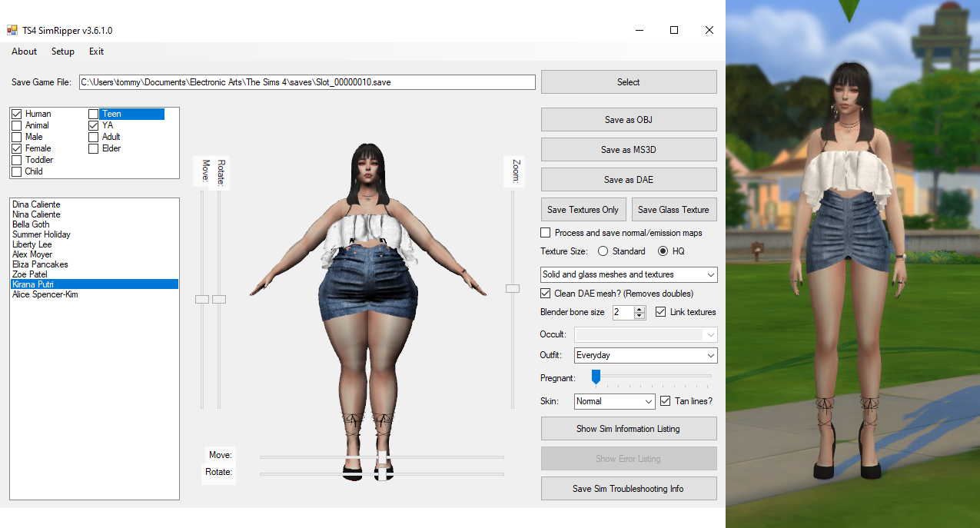Open the About menu
980x528 pixels.
(x=23, y=51)
